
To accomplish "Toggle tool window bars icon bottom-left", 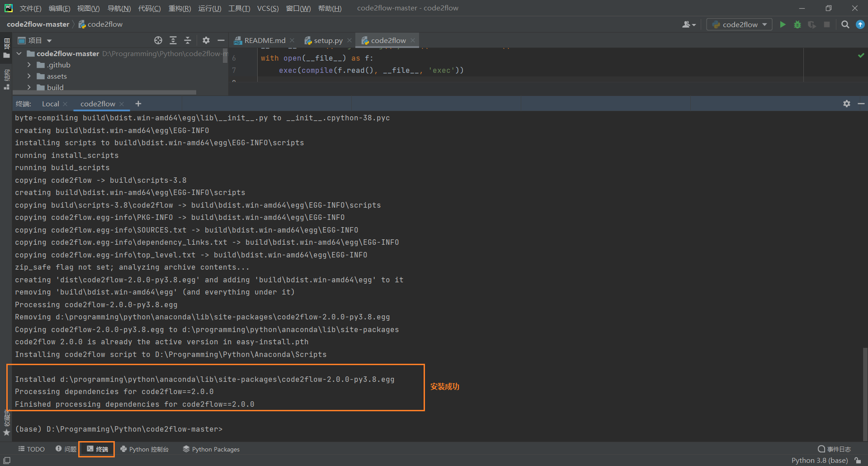I will [x=7, y=460].
